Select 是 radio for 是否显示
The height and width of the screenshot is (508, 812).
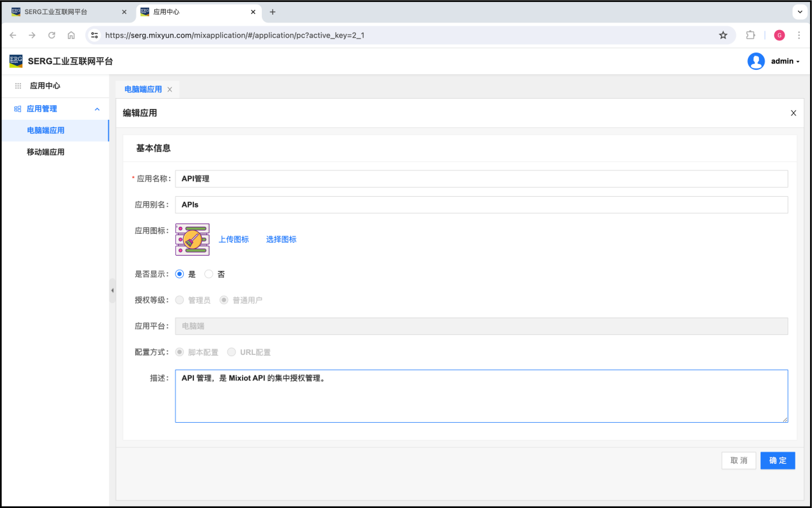pyautogui.click(x=179, y=274)
